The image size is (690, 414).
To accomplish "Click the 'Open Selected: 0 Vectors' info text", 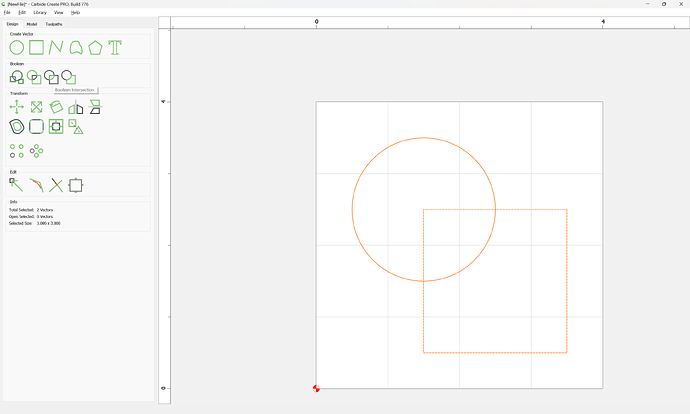I will tap(31, 216).
